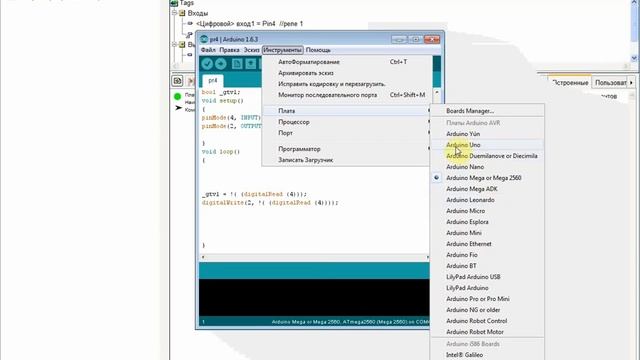
Task: Click the background panel scroll down arrow
Action: pyautogui.click(x=634, y=58)
